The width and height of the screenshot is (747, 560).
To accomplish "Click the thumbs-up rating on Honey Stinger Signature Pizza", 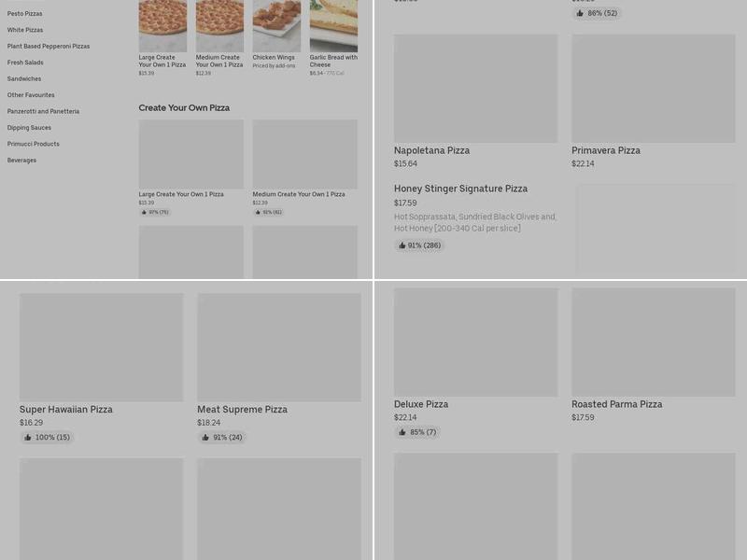I will point(418,245).
